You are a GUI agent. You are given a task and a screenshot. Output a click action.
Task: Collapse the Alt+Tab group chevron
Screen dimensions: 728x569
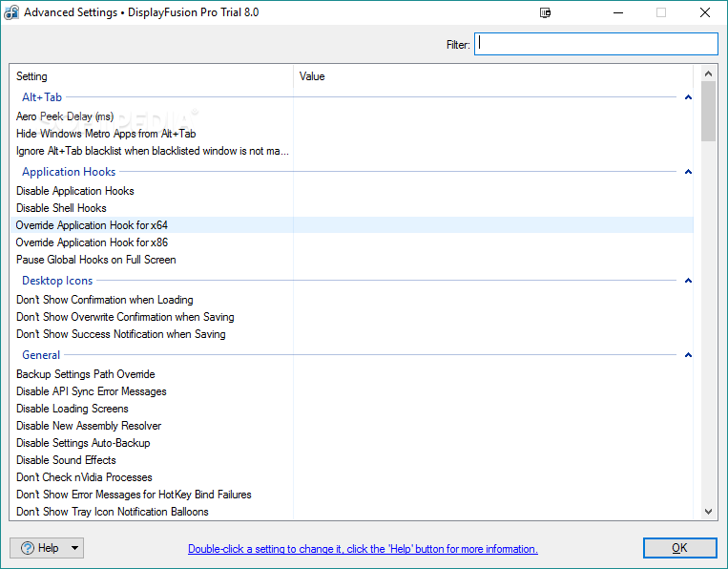pyautogui.click(x=688, y=97)
